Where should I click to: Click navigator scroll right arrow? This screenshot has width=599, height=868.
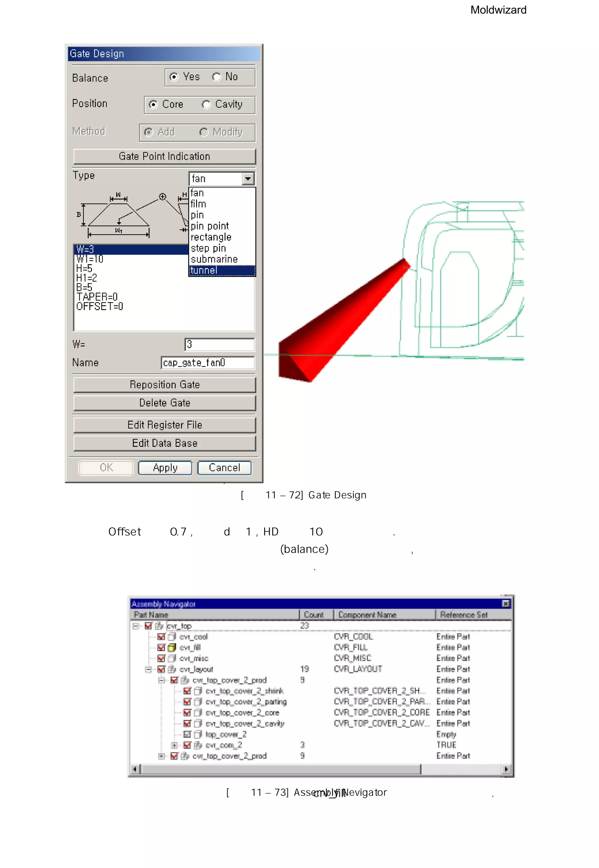click(x=506, y=769)
